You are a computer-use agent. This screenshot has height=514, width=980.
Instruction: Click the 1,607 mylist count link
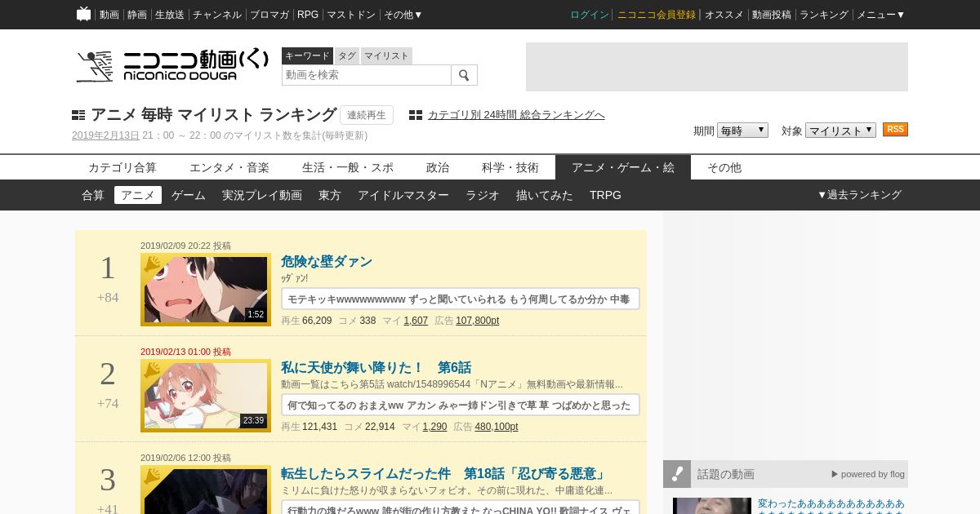pos(416,321)
